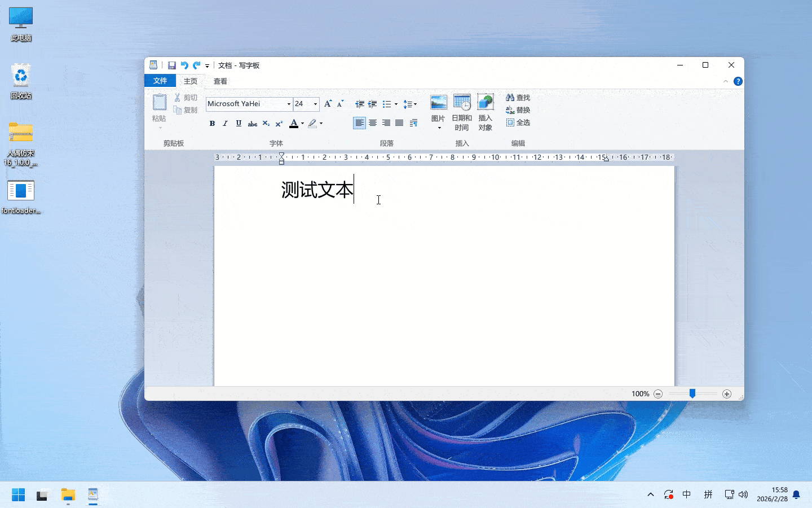
Task: Click the Undo arrow icon
Action: click(x=184, y=65)
